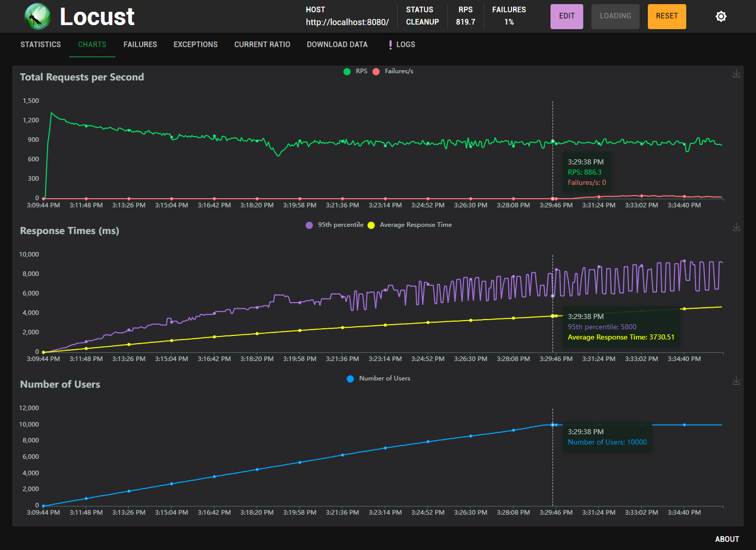Image resolution: width=756 pixels, height=550 pixels.
Task: Click the Failures/s: 0 tooltip text
Action: 586,183
